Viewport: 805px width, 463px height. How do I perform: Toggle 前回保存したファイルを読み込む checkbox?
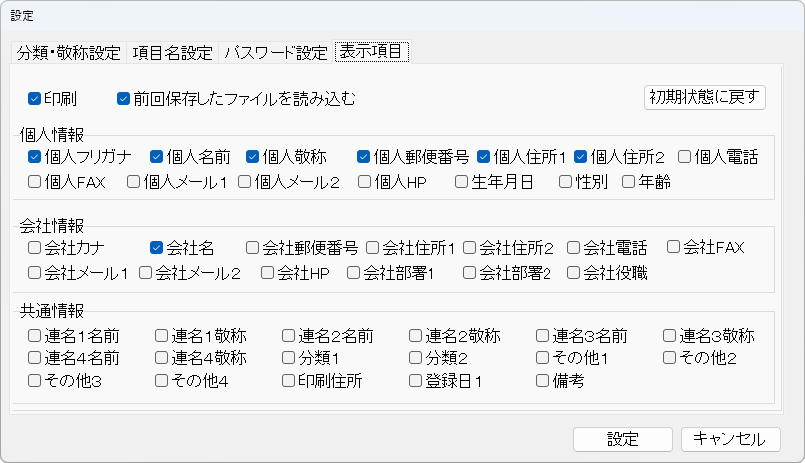(124, 99)
